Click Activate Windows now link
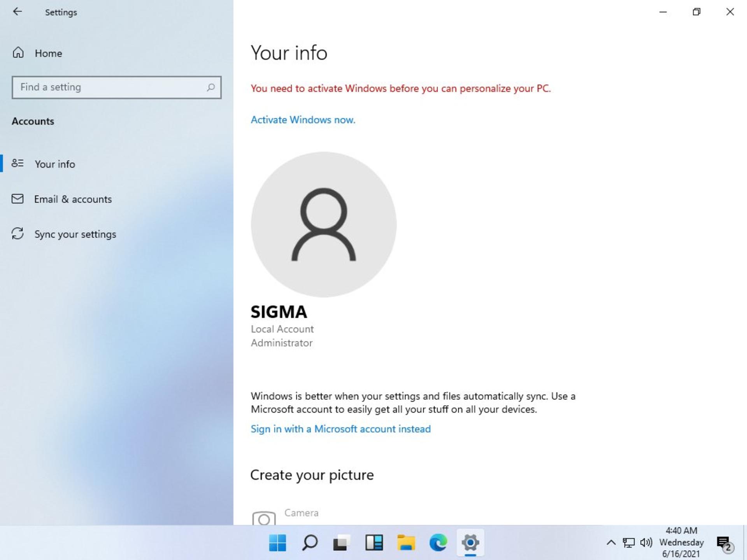The height and width of the screenshot is (560, 747). 303,120
